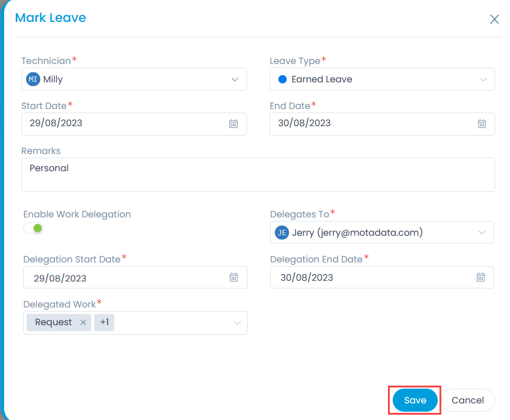Viewport: 510px width, 420px height.
Task: Click the blue Earned Leave color dot
Action: click(x=283, y=79)
